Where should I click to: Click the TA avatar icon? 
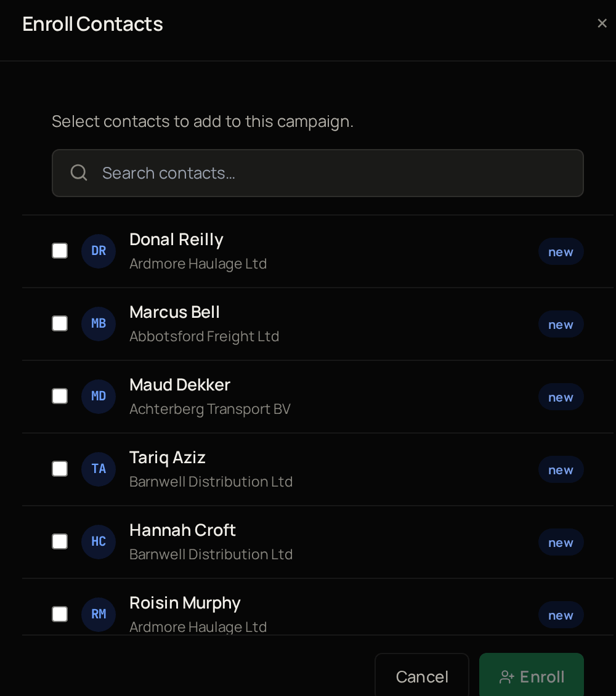99,469
